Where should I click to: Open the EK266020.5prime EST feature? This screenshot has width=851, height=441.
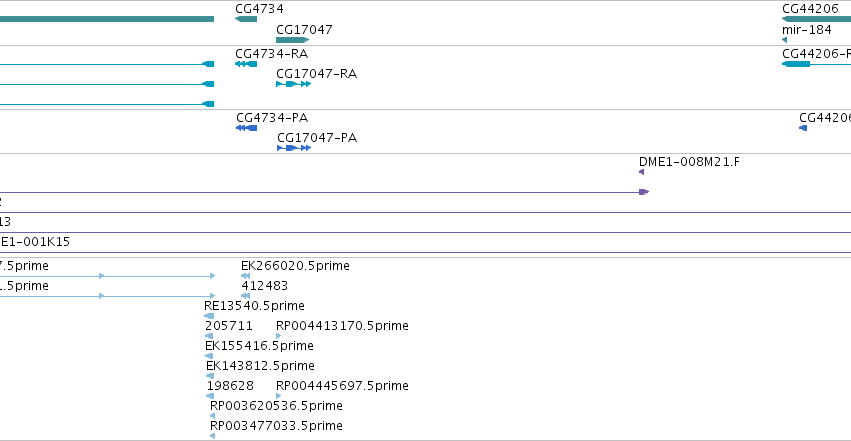(x=245, y=276)
